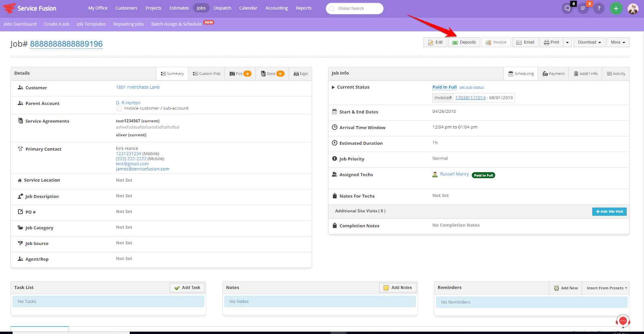This screenshot has height=334, width=644.
Task: Click email test@gmail.com
Action: click(132, 164)
